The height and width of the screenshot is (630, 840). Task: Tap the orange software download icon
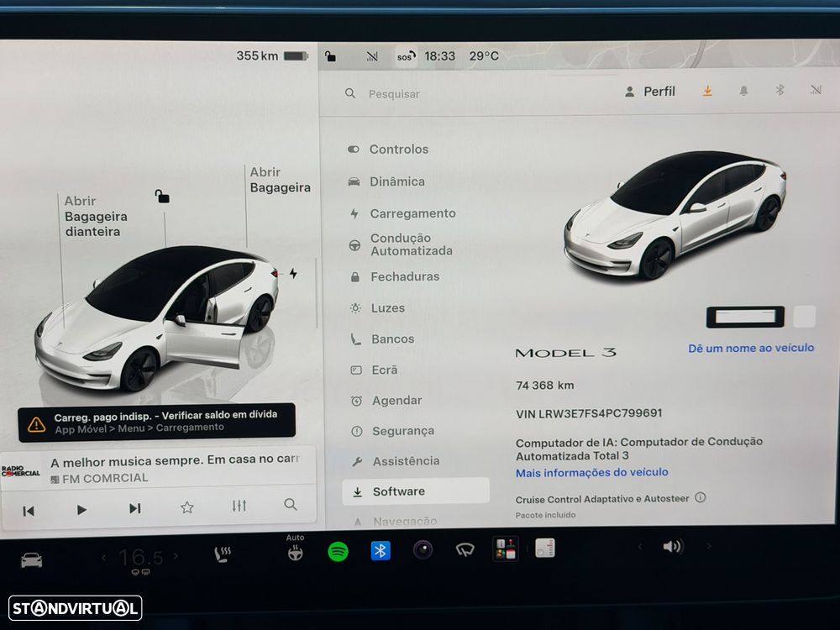(x=707, y=91)
